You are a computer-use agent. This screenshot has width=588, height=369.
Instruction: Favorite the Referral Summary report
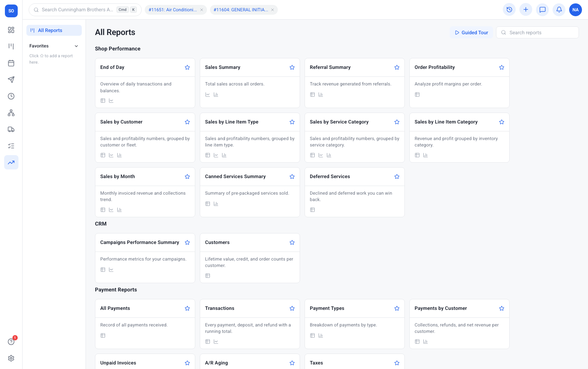(x=397, y=67)
